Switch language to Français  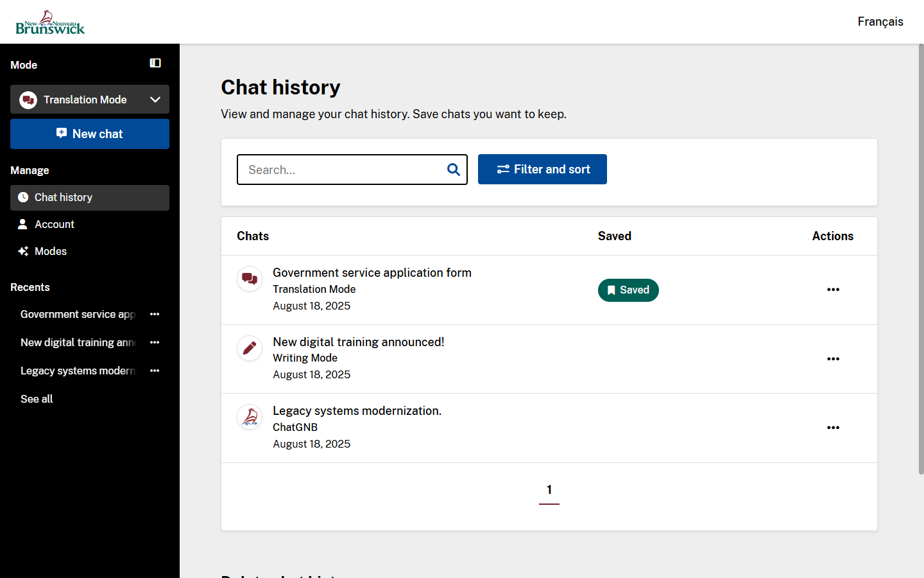point(880,22)
